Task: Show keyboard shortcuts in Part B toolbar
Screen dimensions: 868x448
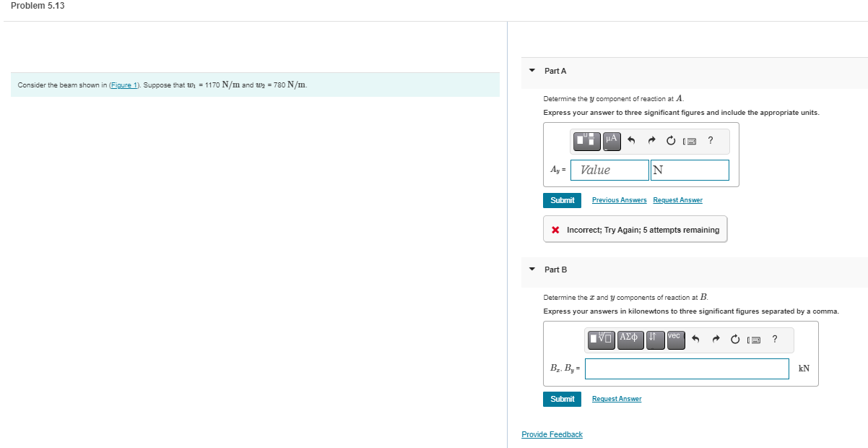Action: pyautogui.click(x=755, y=339)
